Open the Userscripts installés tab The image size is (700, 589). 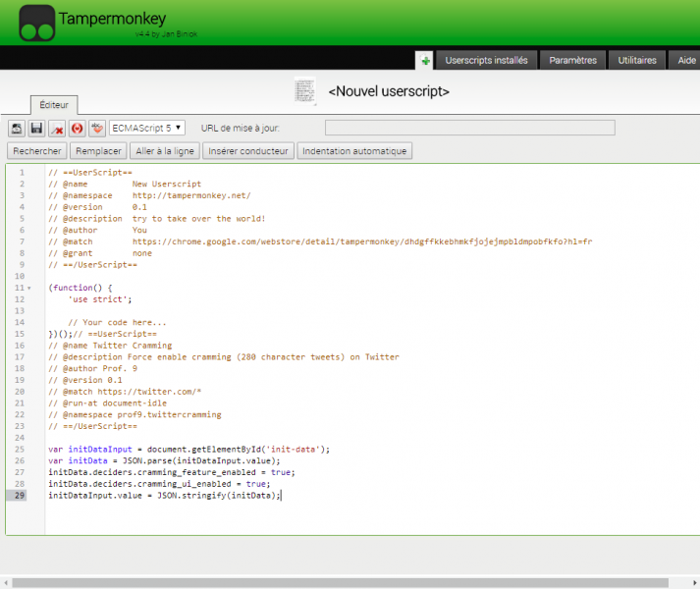[486, 60]
